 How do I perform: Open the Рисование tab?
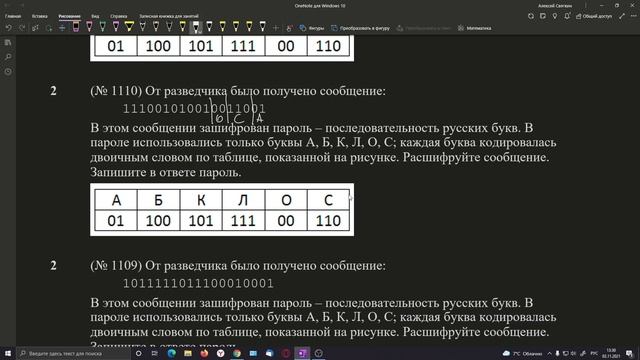(x=69, y=16)
